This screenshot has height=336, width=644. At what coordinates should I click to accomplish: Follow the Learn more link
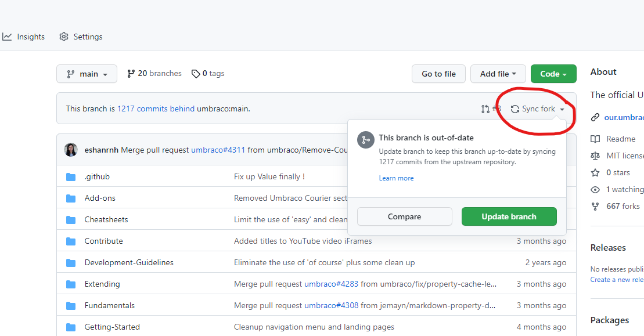click(396, 178)
